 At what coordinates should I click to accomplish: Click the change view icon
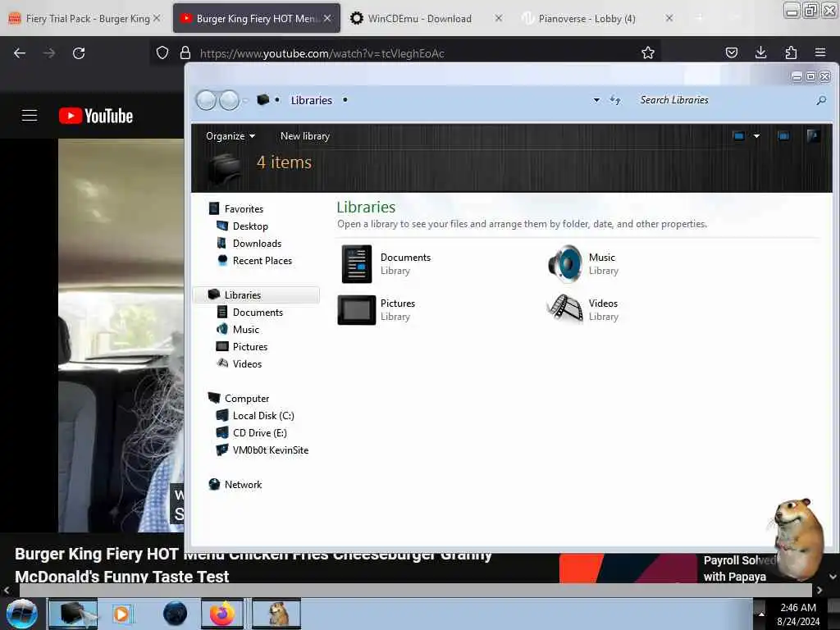739,136
